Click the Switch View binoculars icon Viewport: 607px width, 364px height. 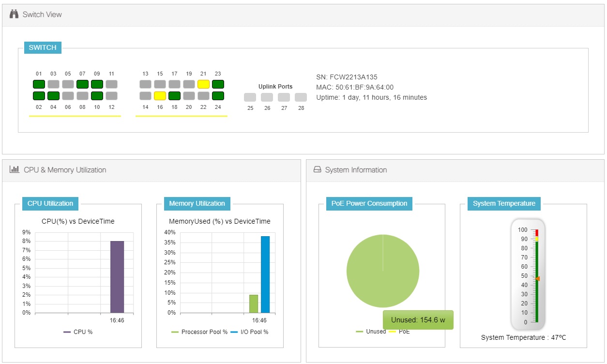click(x=14, y=14)
